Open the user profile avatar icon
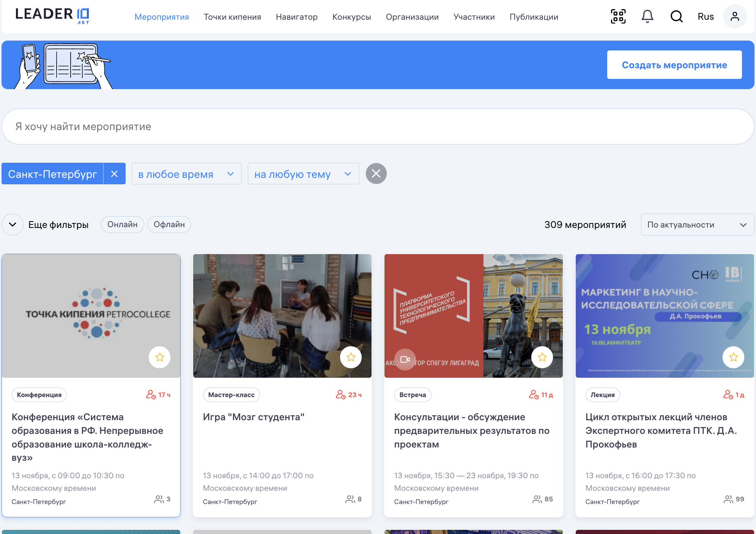 click(x=734, y=16)
